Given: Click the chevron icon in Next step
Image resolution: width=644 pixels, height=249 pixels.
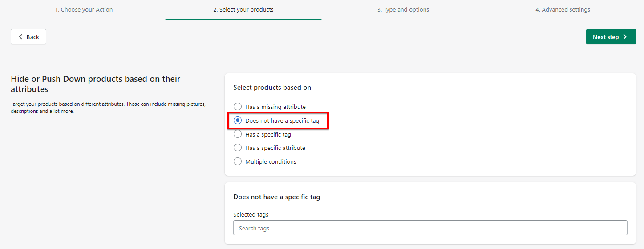Looking at the screenshot, I should pos(625,37).
